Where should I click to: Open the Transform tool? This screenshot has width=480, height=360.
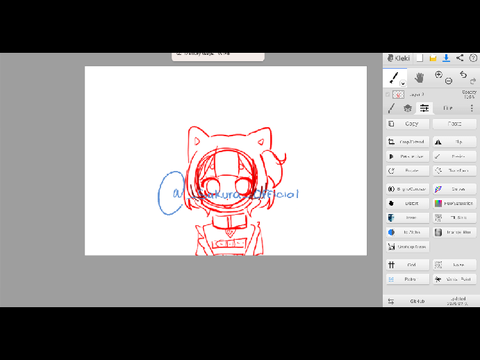tap(455, 171)
